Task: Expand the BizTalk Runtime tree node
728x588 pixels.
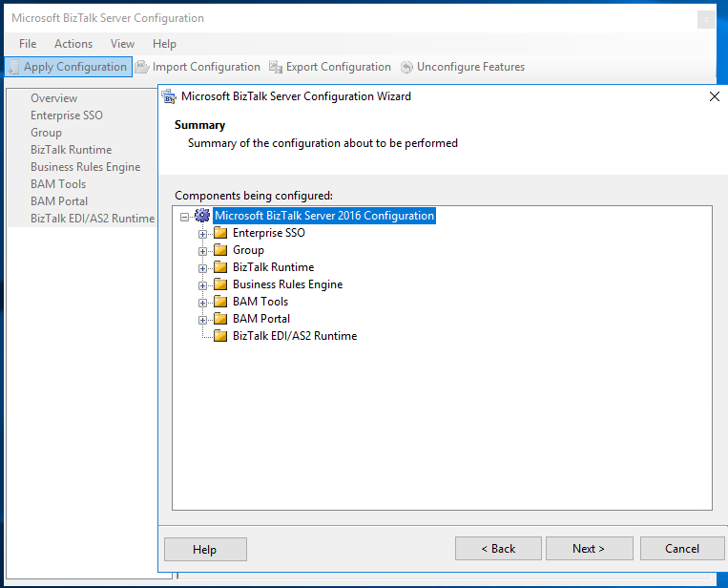Action: click(x=202, y=268)
